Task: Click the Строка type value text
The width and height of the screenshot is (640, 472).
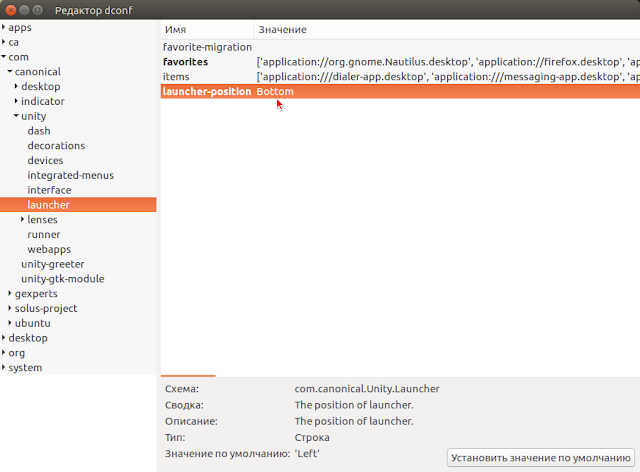Action: tap(312, 437)
